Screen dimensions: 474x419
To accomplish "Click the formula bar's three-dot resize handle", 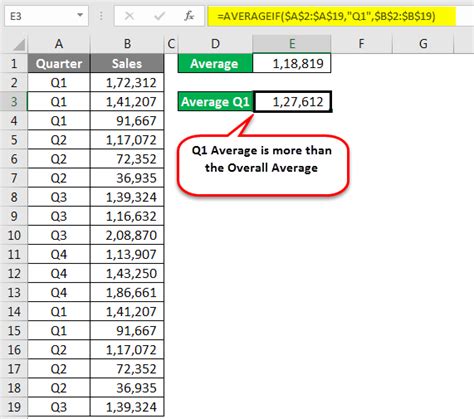I will tap(101, 16).
